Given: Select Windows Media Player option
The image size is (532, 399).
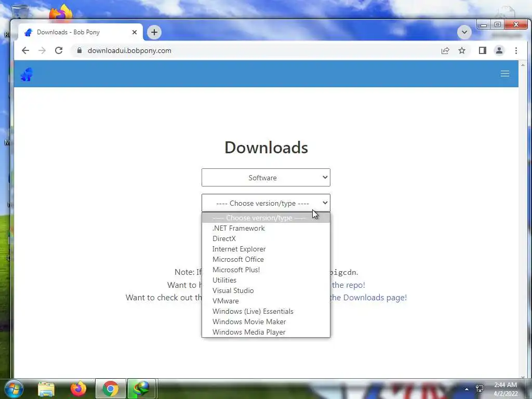Looking at the screenshot, I should pos(265,332).
